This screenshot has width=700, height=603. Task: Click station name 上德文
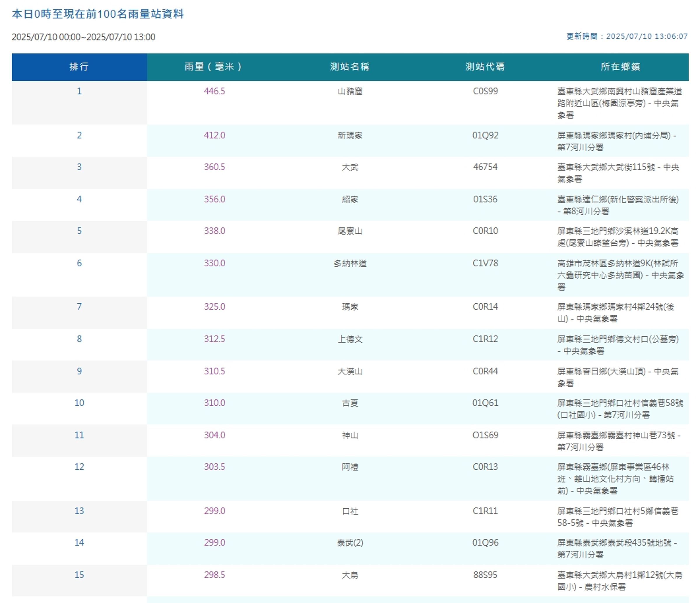[x=350, y=339]
